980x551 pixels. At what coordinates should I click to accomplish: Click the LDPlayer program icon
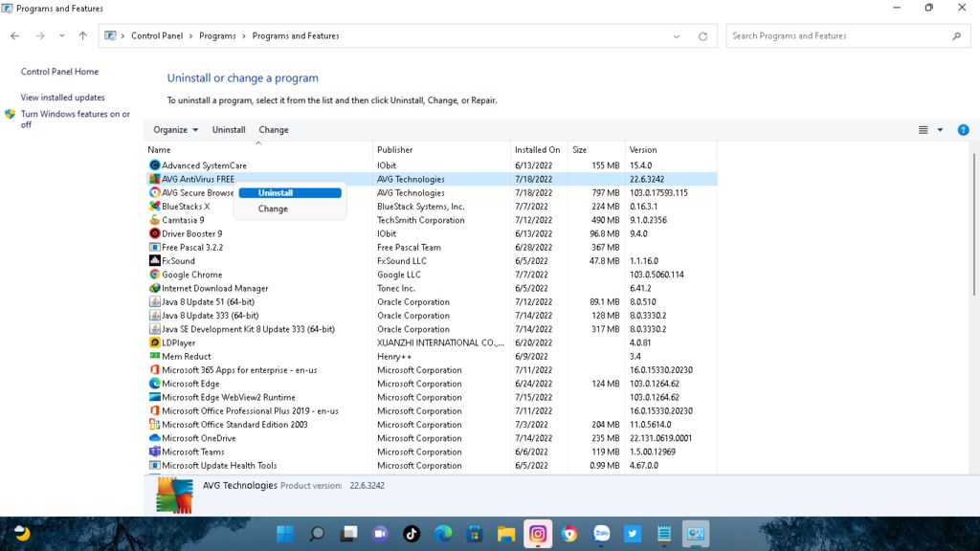point(154,343)
